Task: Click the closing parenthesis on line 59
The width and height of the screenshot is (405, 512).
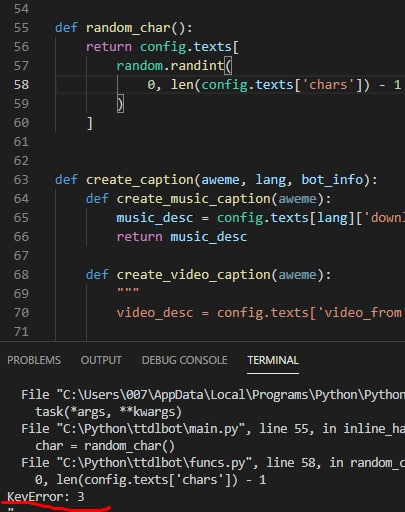Action: pyautogui.click(x=120, y=104)
